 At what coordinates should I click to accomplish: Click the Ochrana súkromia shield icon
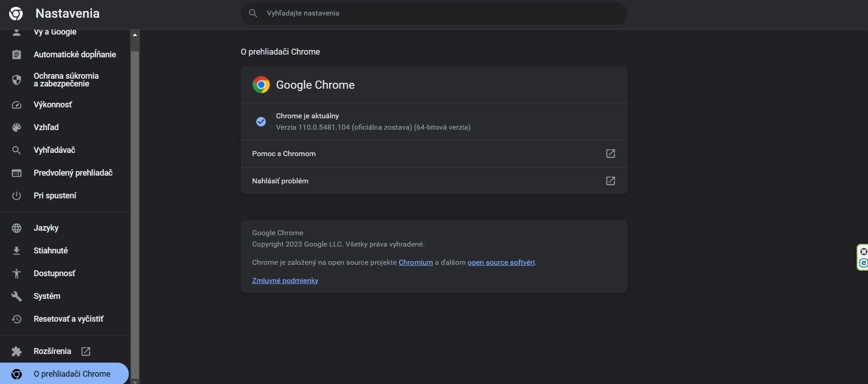(16, 80)
